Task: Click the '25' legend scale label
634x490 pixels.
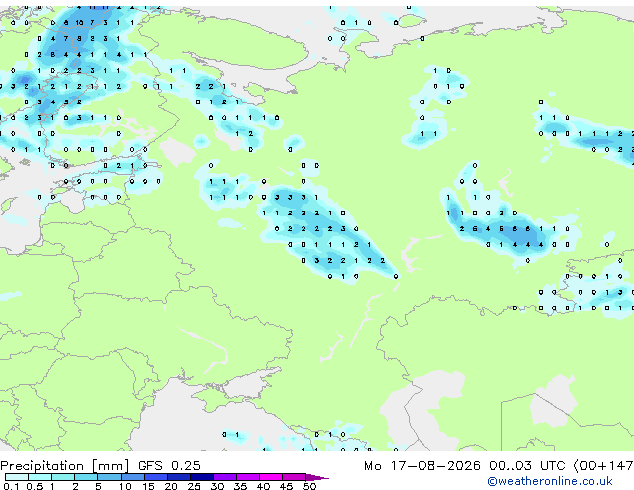Action: [194, 486]
